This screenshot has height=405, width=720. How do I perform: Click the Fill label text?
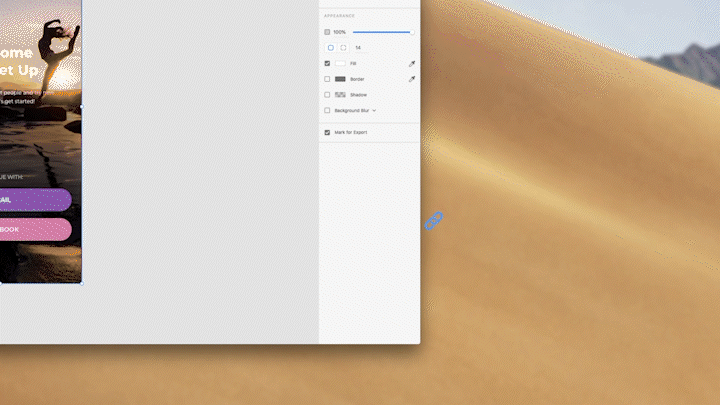point(353,63)
